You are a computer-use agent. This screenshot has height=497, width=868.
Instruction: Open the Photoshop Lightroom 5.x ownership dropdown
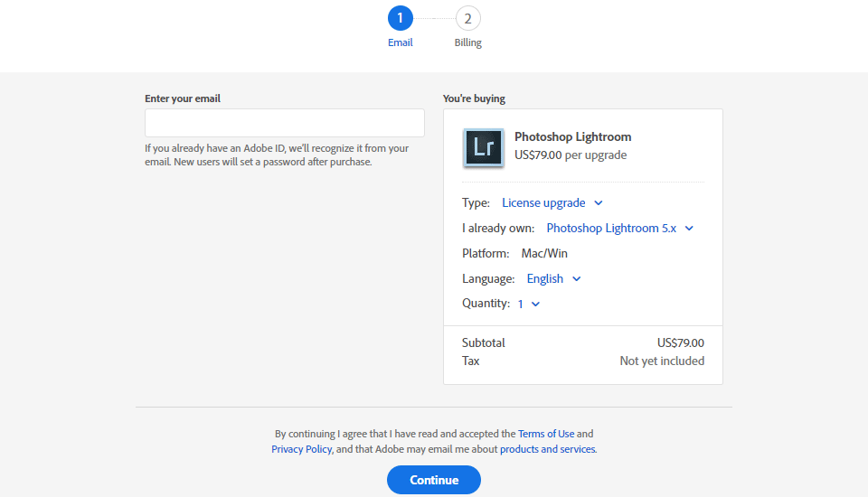619,228
